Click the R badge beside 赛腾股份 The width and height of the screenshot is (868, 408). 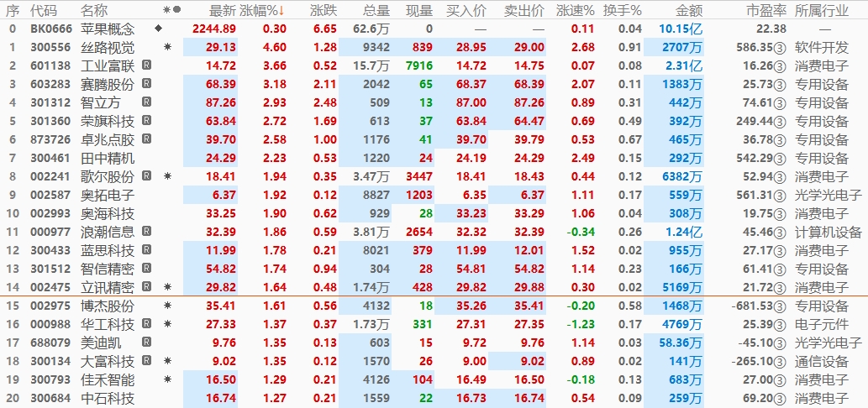click(x=147, y=84)
